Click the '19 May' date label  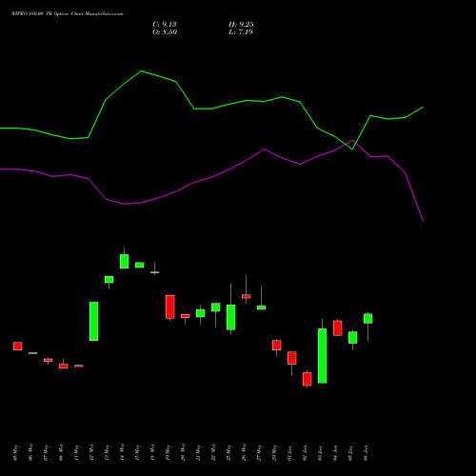[x=169, y=453]
